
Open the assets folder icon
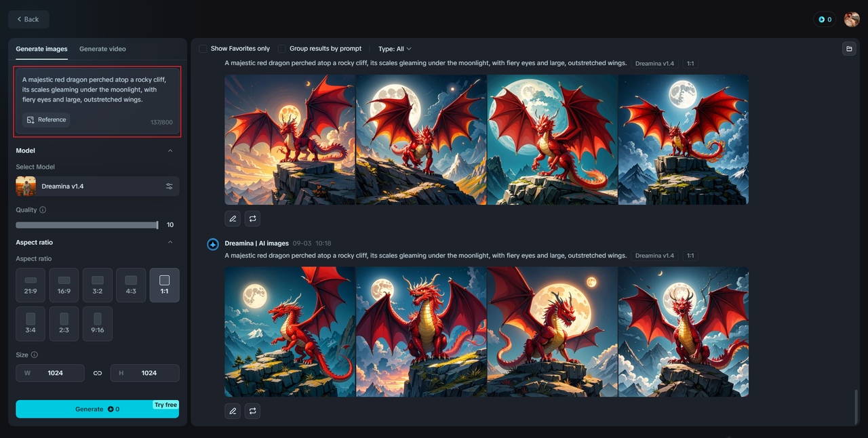coord(848,49)
